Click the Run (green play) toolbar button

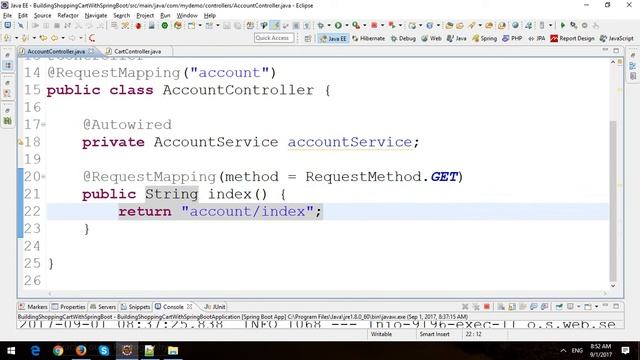(338, 25)
